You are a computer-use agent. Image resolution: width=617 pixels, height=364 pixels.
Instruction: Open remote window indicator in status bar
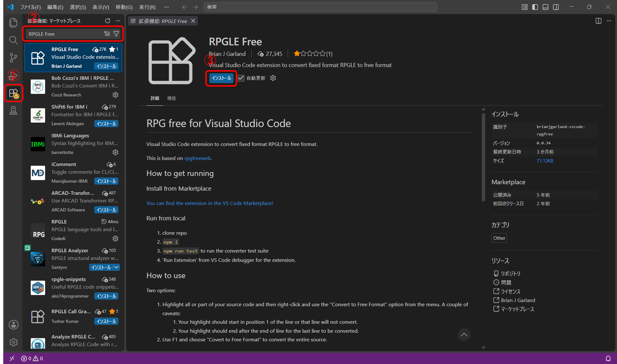click(x=12, y=358)
